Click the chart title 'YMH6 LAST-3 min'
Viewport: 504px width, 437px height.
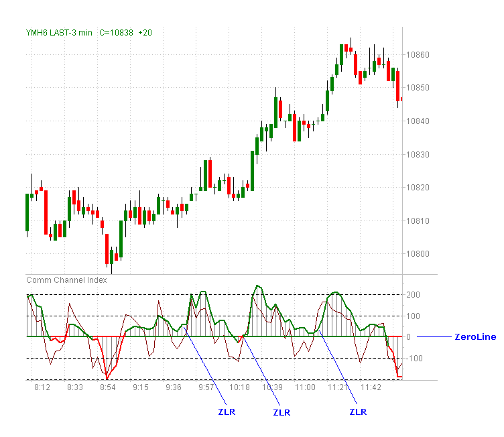(59, 33)
